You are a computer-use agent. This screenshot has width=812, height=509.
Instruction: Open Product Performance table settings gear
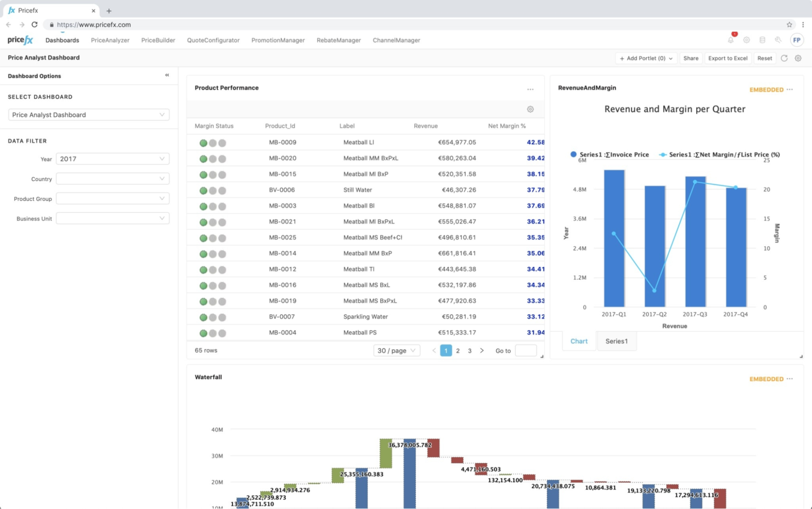[530, 109]
